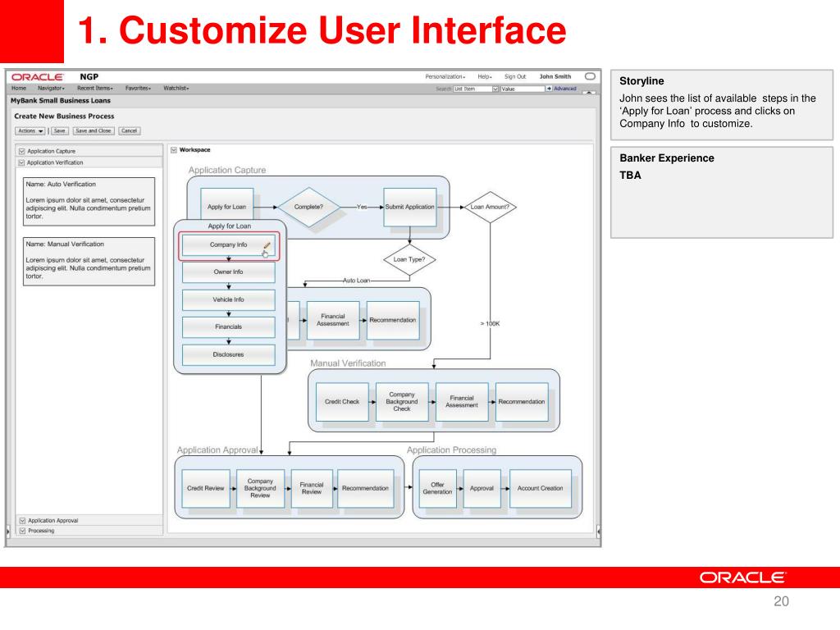Toggle the Application Verification section

point(22,162)
